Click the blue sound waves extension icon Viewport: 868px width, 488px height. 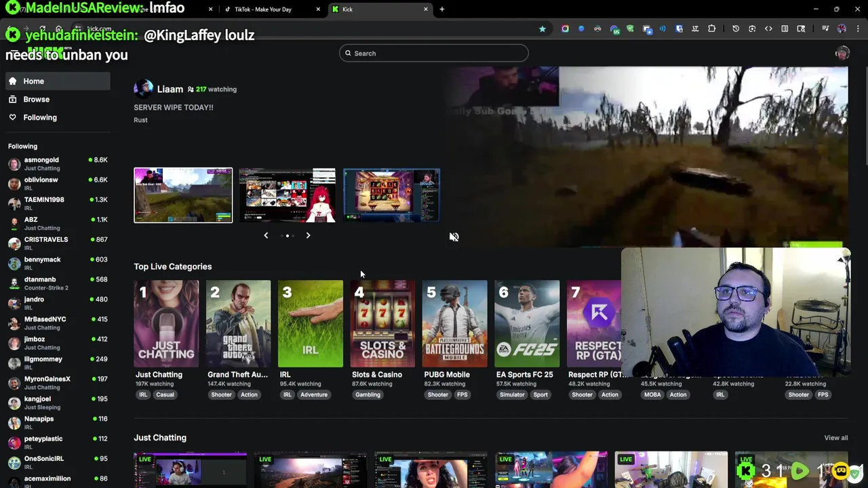coord(663,29)
